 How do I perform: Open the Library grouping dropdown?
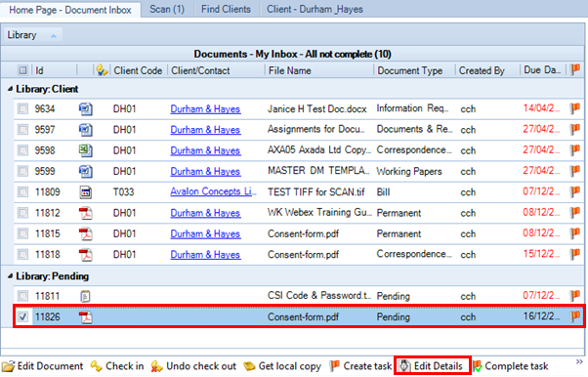(x=32, y=35)
